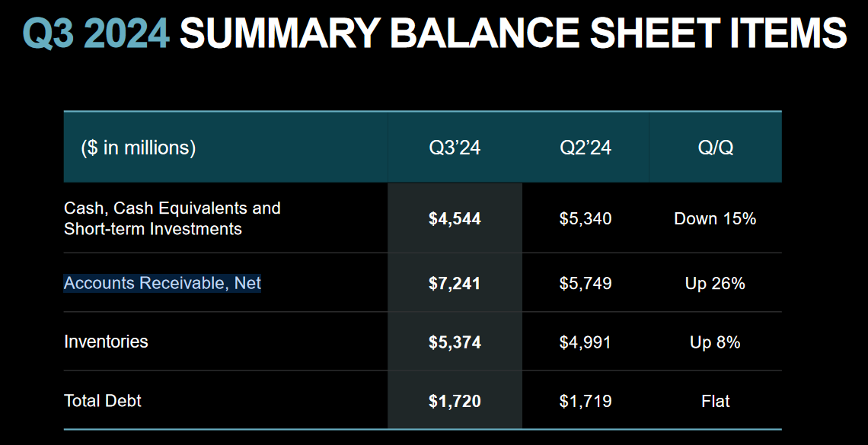Click the Up 8% change cell
This screenshot has width=868, height=445.
pyautogui.click(x=715, y=343)
